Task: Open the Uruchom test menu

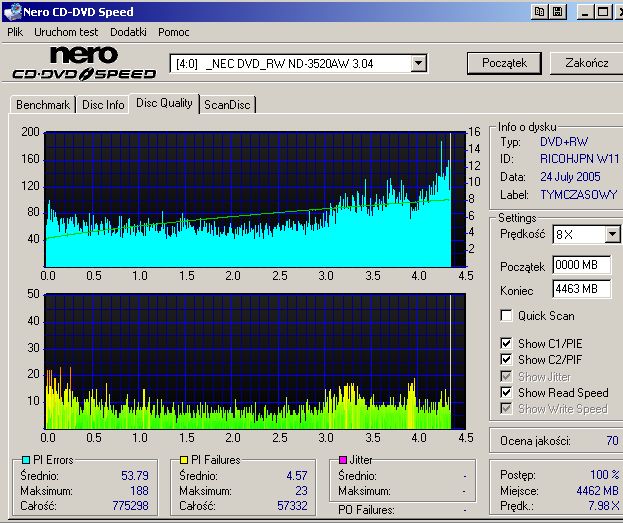Action: point(66,32)
